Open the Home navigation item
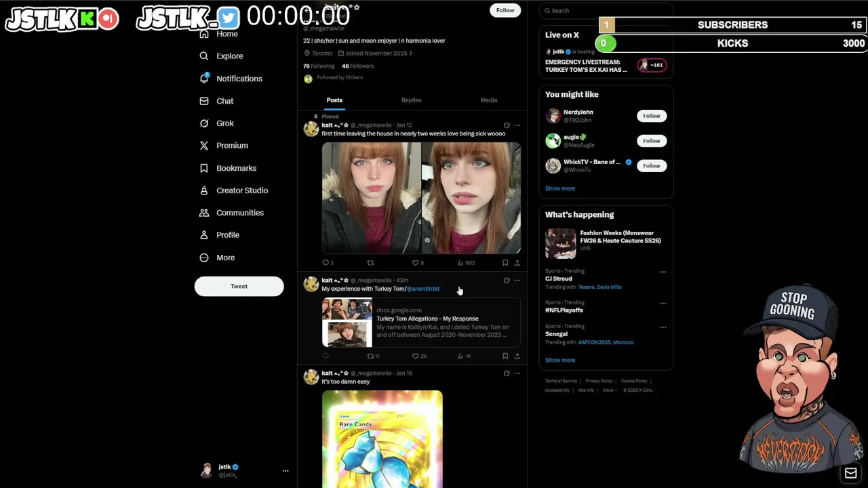This screenshot has width=868, height=488. [x=226, y=34]
